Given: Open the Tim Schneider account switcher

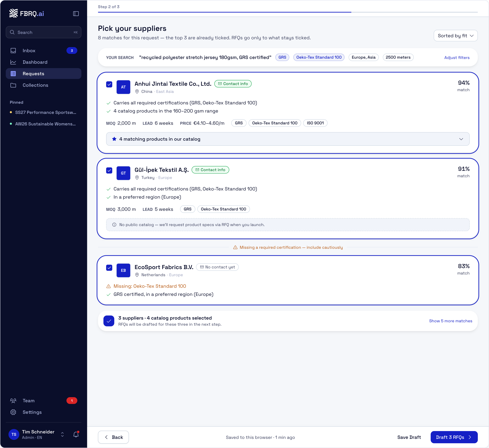Looking at the screenshot, I should point(62,434).
